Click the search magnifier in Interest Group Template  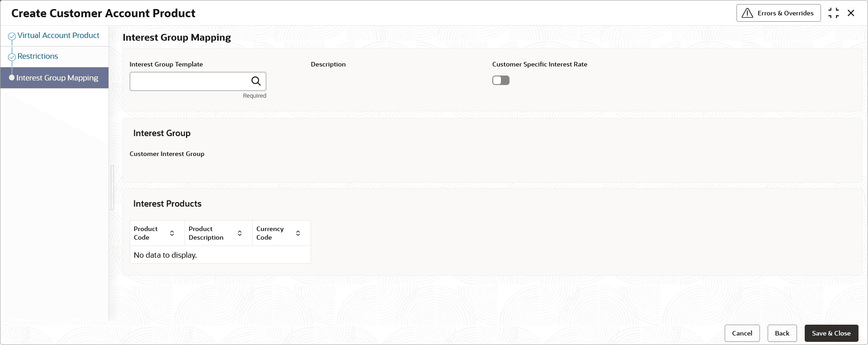click(x=256, y=81)
